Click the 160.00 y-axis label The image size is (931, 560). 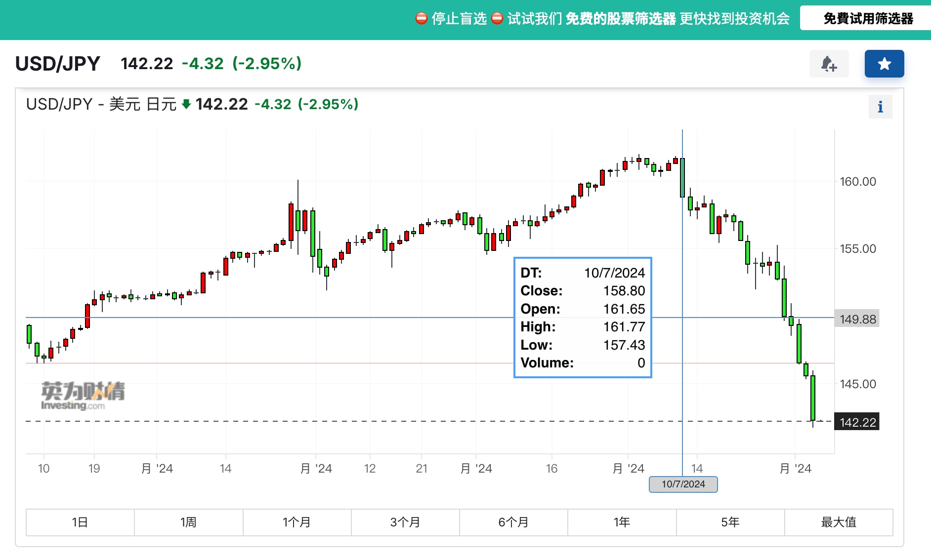pos(858,181)
